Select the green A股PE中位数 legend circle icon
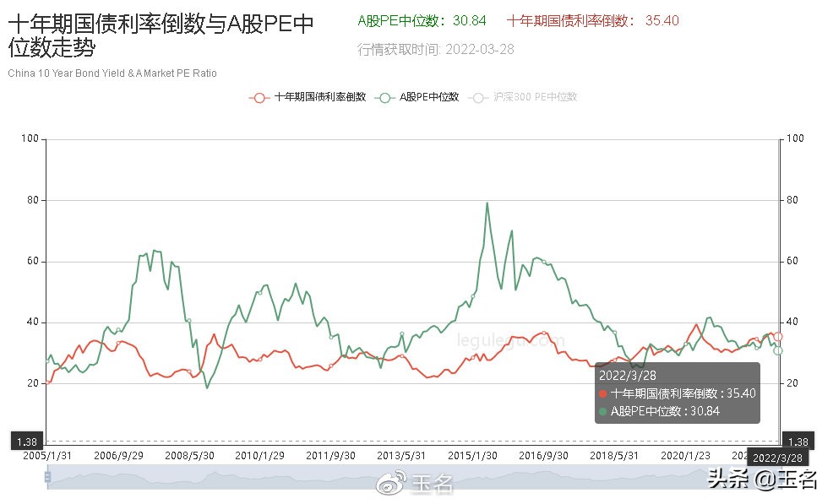The height and width of the screenshot is (504, 833). point(384,97)
